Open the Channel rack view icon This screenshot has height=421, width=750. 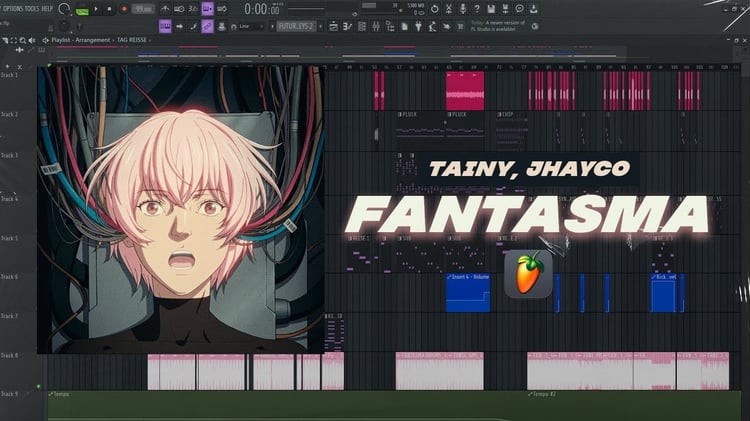click(362, 26)
